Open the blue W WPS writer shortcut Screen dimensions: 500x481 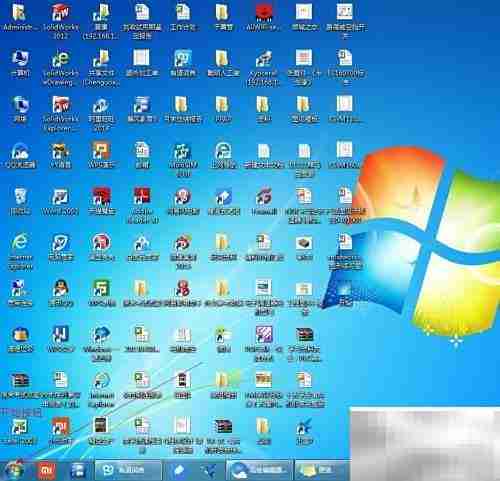(61, 339)
